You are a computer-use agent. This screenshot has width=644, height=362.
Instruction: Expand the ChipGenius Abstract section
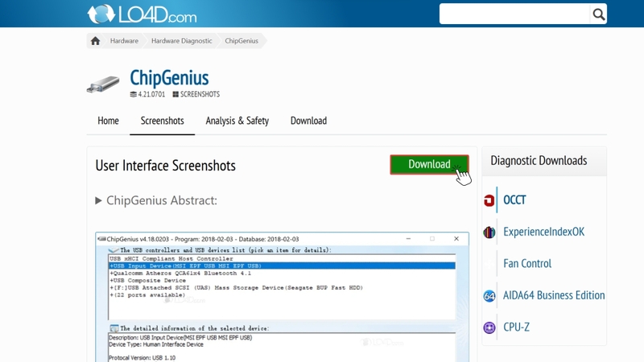[156, 200]
